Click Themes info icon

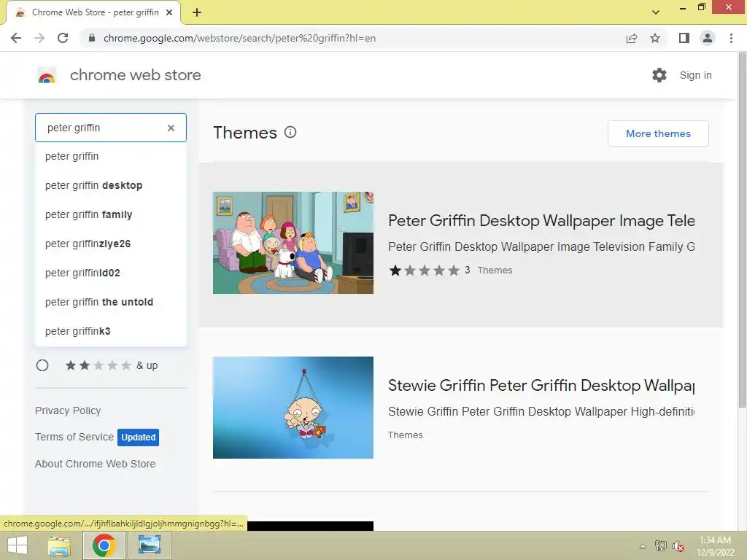click(x=290, y=133)
